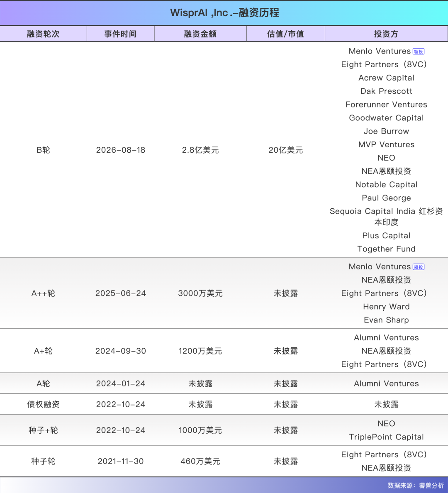
Task: Click the 领投 badge in the B轮 row
Action: [419, 51]
